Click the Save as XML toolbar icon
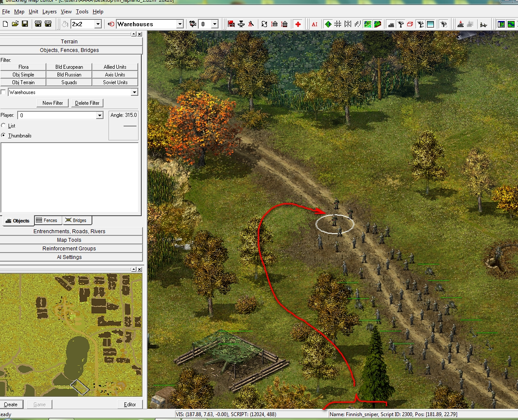Screen dimensions: 518x420 pyautogui.click(x=38, y=24)
